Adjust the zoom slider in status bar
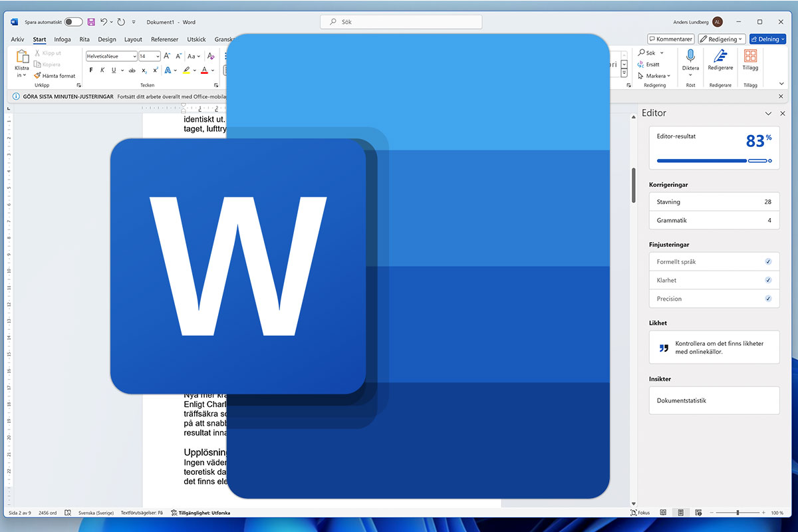This screenshot has width=798, height=532. coord(737,513)
